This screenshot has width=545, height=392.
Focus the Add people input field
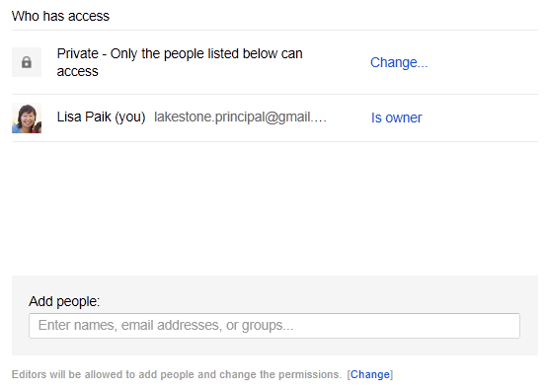pos(274,326)
